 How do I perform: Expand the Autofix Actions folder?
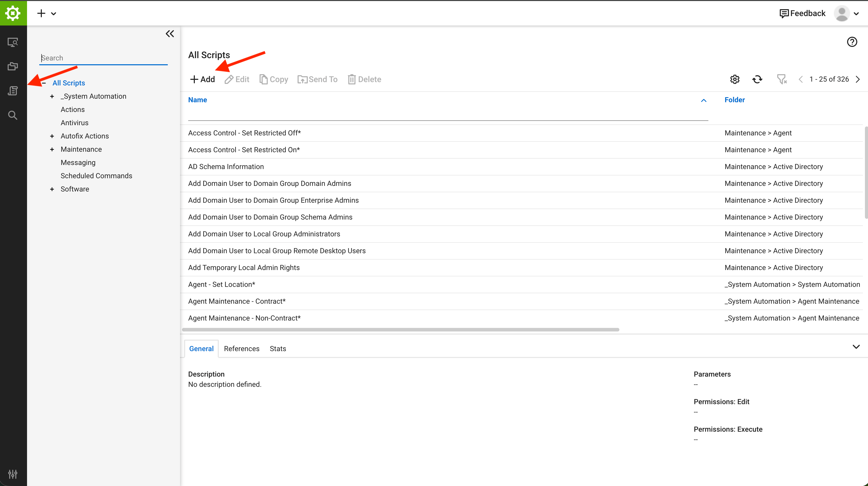[52, 136]
